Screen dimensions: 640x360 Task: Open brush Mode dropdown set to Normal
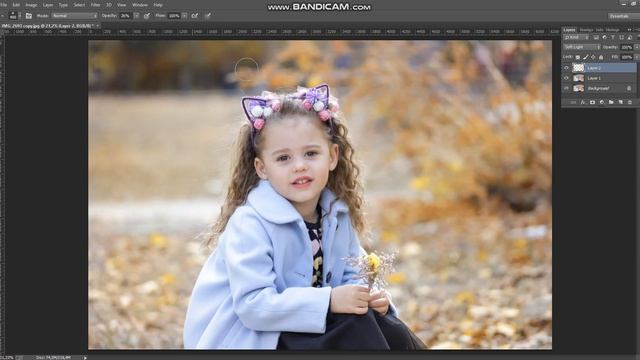[74, 16]
